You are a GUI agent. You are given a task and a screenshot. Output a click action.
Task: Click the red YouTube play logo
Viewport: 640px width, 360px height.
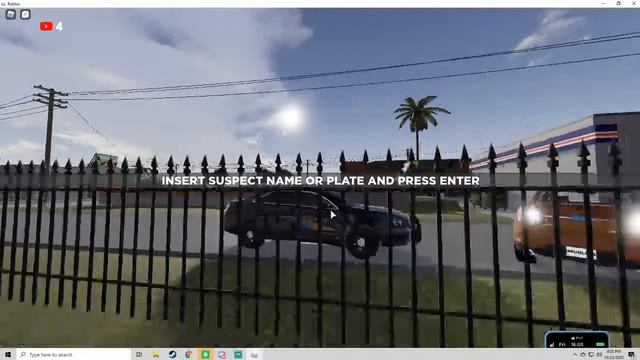point(46,27)
